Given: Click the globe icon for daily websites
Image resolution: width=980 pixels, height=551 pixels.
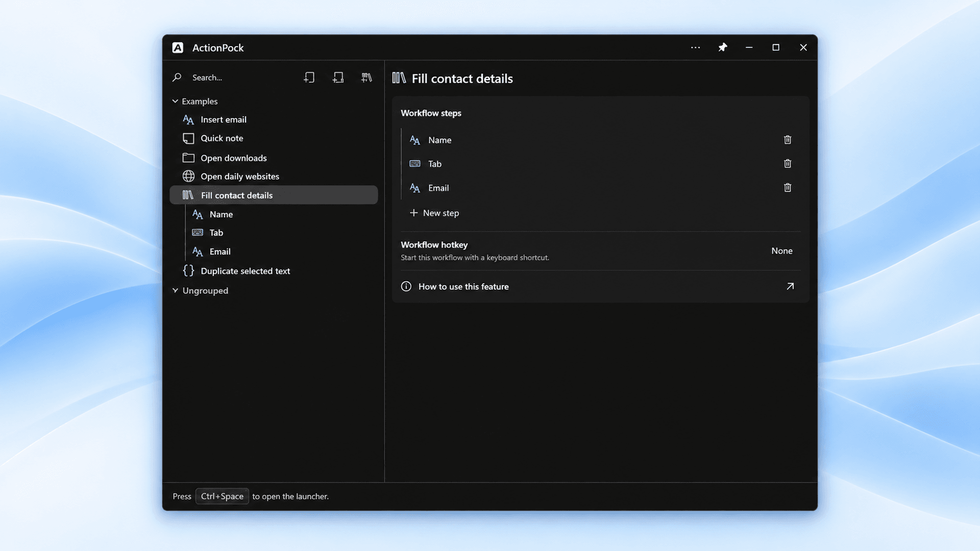Looking at the screenshot, I should point(189,176).
